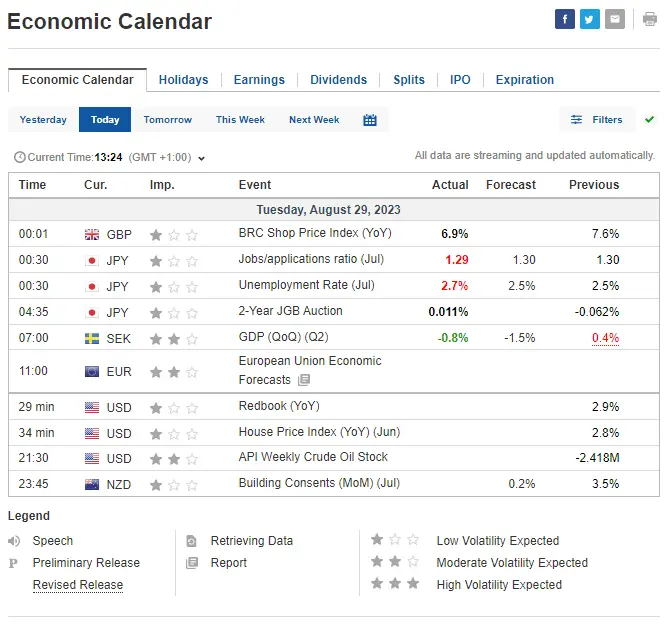View Next Week events
The width and height of the screenshot is (667, 625).
(314, 120)
